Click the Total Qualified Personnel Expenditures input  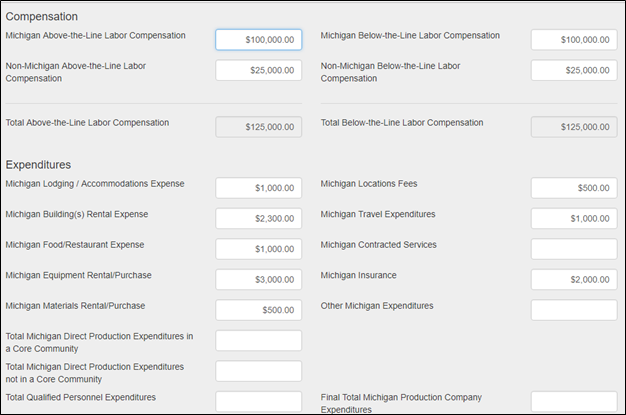258,401
